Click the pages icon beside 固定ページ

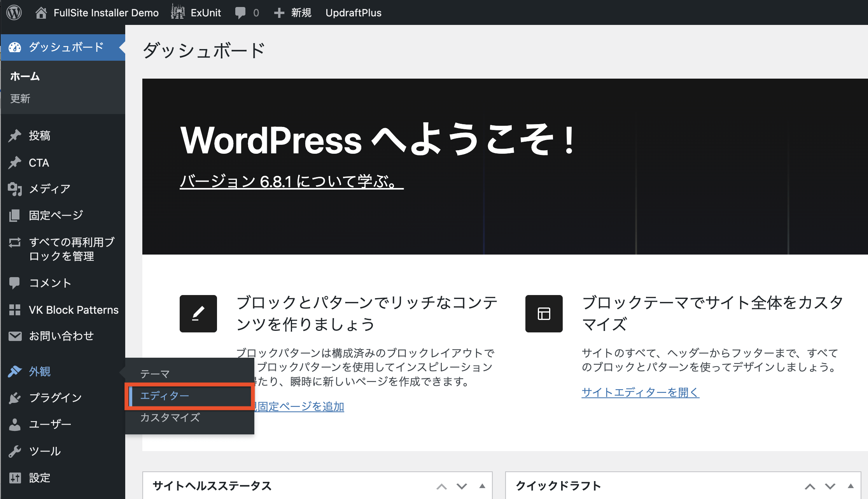point(15,215)
